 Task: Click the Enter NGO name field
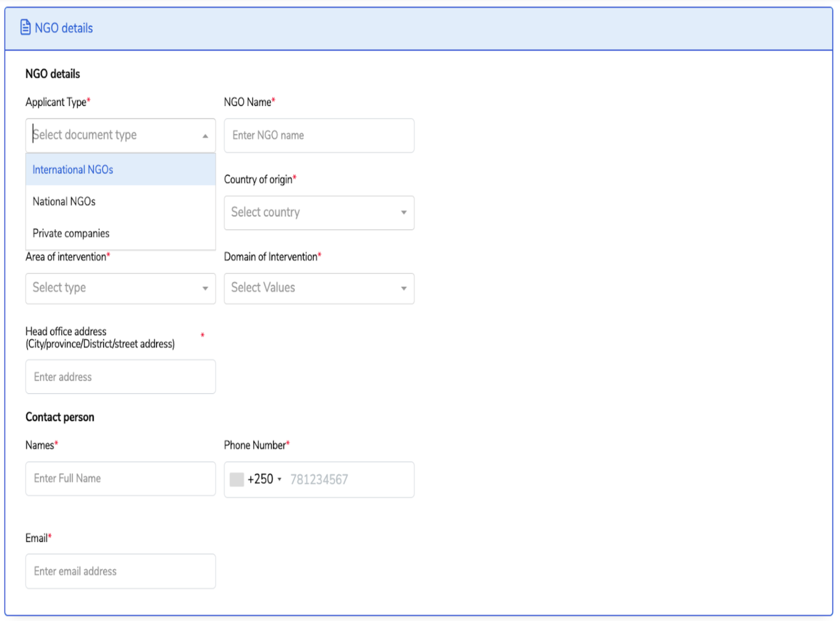pyautogui.click(x=319, y=136)
